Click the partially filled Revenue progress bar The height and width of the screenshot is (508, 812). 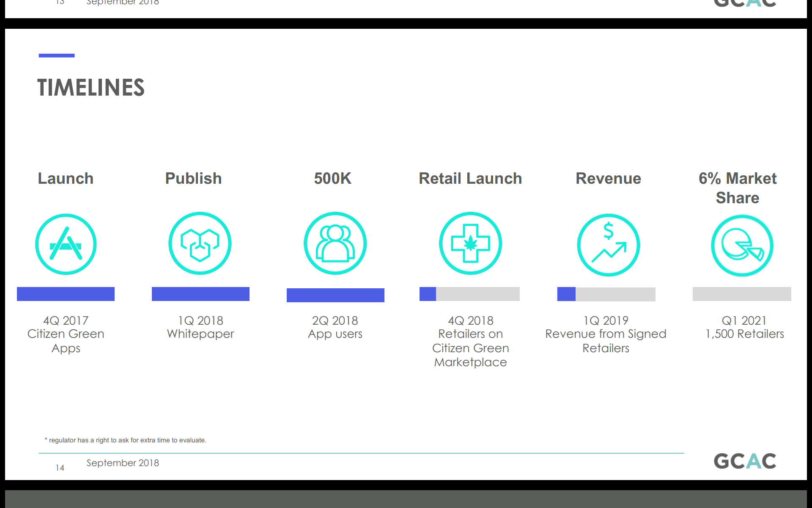(606, 294)
